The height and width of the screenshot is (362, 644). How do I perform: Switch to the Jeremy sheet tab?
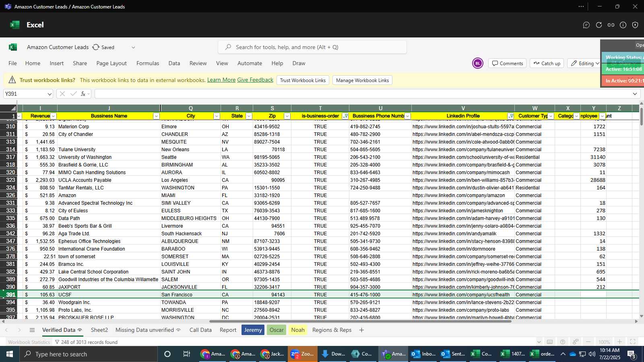click(253, 330)
